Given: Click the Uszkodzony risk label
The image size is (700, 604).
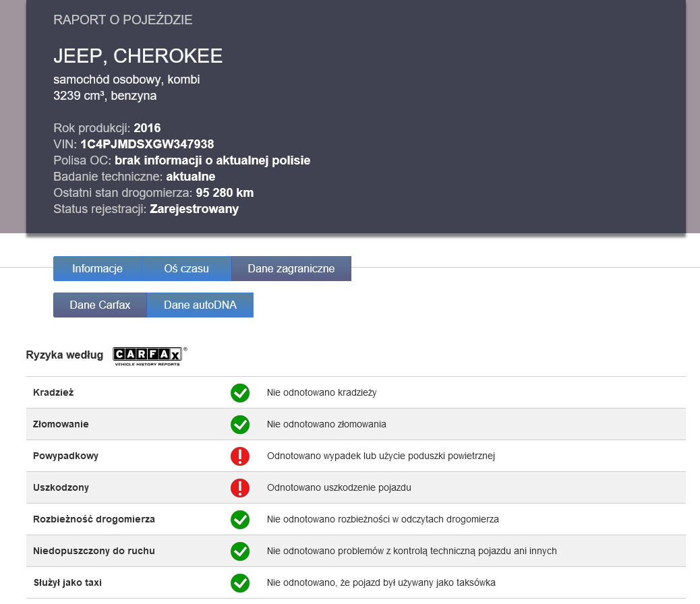Looking at the screenshot, I should click(61, 487).
